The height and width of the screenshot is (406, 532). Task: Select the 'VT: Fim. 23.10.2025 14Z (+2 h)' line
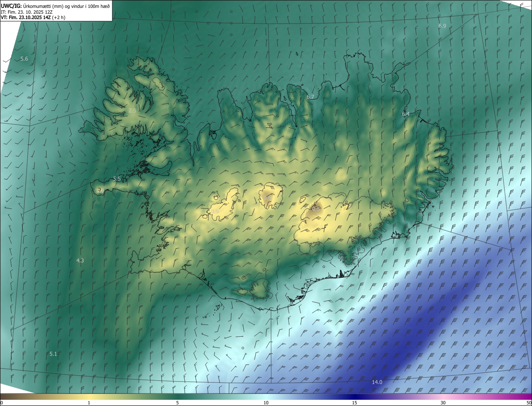click(33, 17)
